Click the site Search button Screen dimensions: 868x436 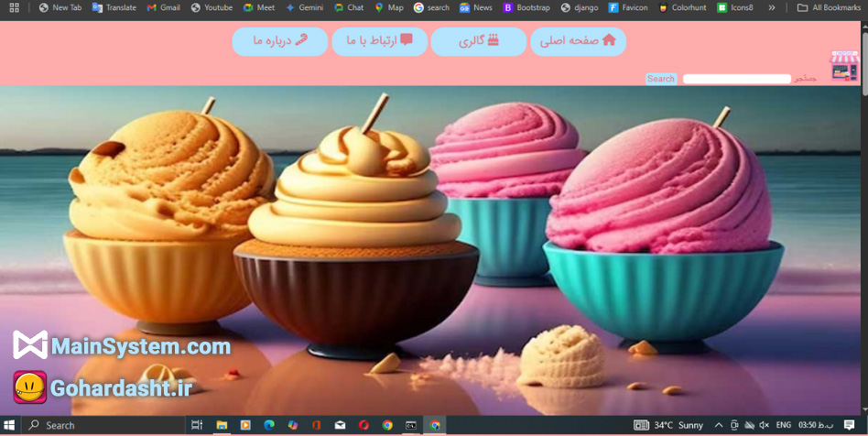point(661,79)
